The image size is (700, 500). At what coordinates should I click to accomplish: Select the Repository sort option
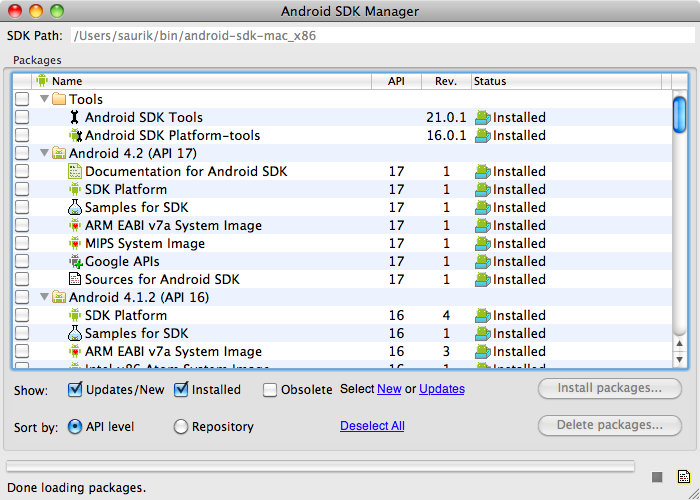click(x=181, y=427)
